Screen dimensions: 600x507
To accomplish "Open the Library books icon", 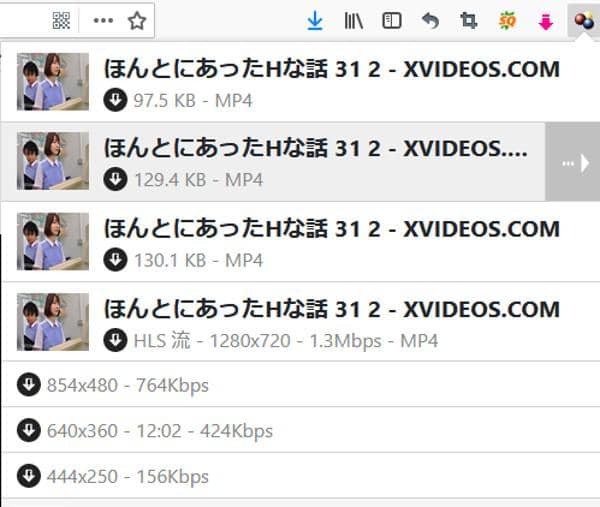I will click(x=354, y=21).
